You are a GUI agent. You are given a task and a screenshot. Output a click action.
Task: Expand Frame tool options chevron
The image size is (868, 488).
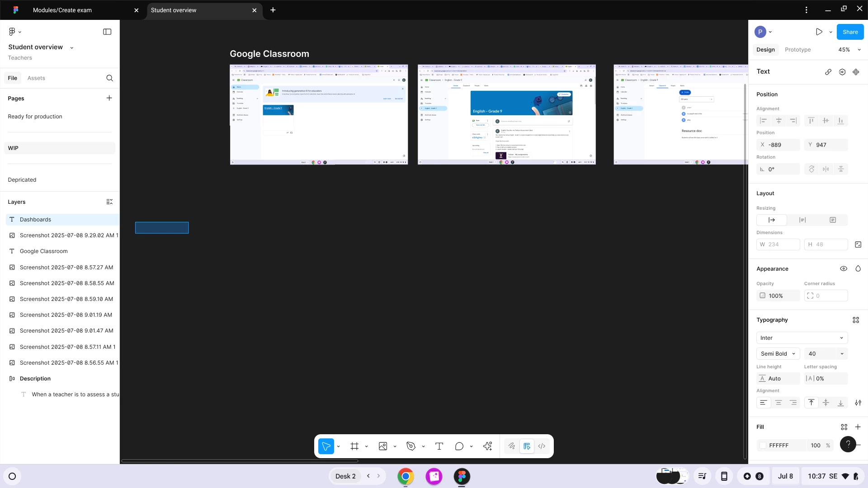366,446
